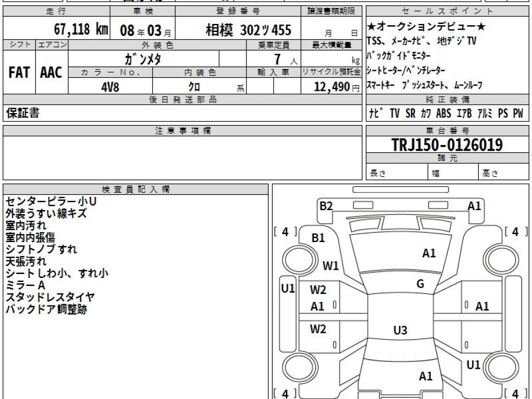Image resolution: width=532 pixels, height=399 pixels.
Task: Select the note 天張汚れ
Action: pyautogui.click(x=26, y=262)
